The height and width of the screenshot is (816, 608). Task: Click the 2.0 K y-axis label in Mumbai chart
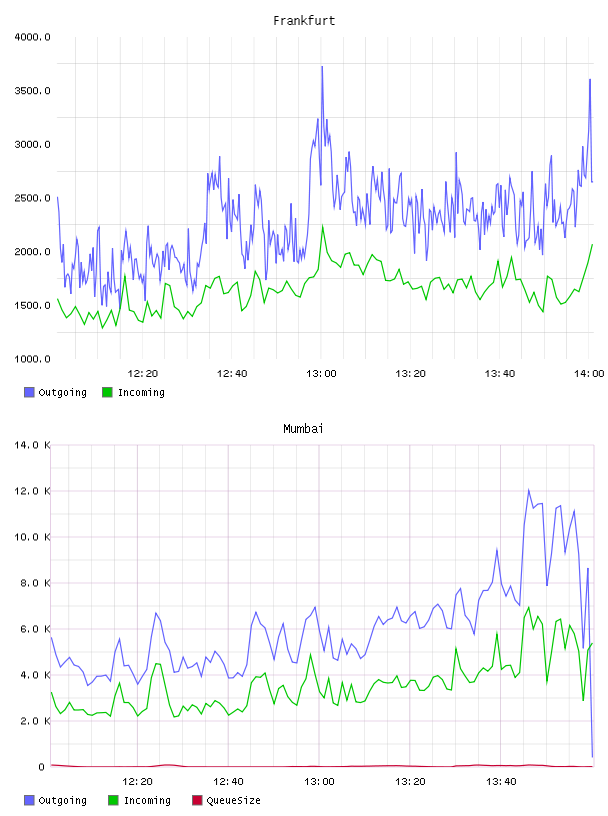35,721
